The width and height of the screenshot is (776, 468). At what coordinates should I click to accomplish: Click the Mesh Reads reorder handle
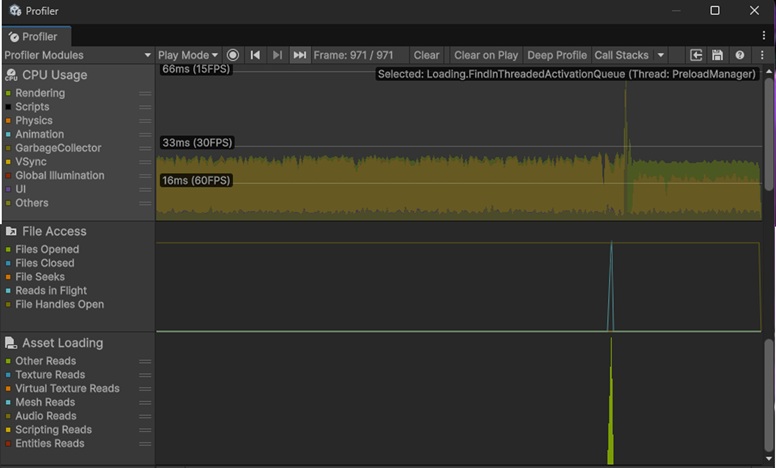point(145,402)
